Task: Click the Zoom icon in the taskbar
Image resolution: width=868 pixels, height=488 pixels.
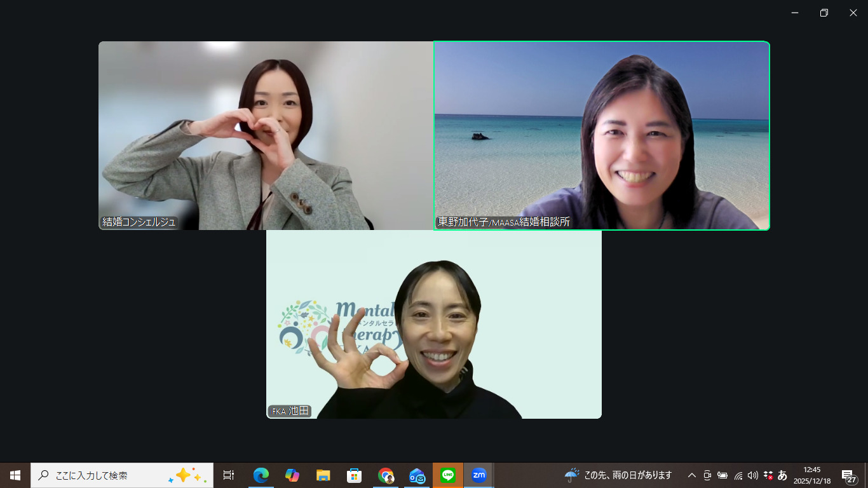Action: pyautogui.click(x=478, y=475)
